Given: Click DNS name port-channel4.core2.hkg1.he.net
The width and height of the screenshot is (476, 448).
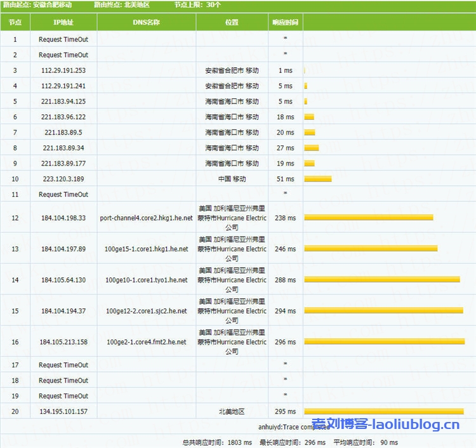Looking at the screenshot, I should point(147,218).
